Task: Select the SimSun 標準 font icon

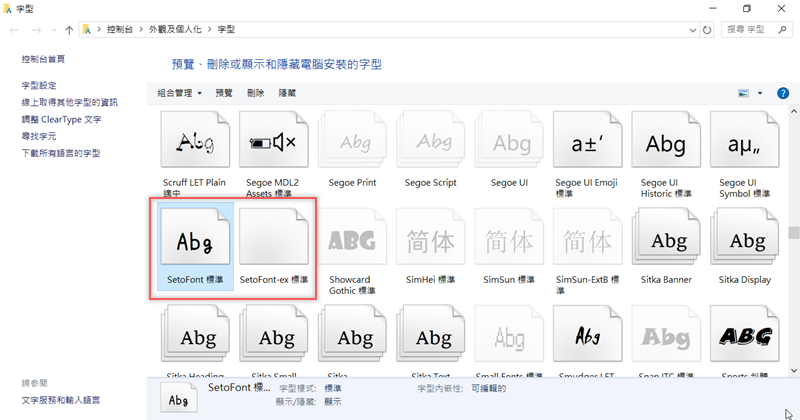Action: (509, 237)
